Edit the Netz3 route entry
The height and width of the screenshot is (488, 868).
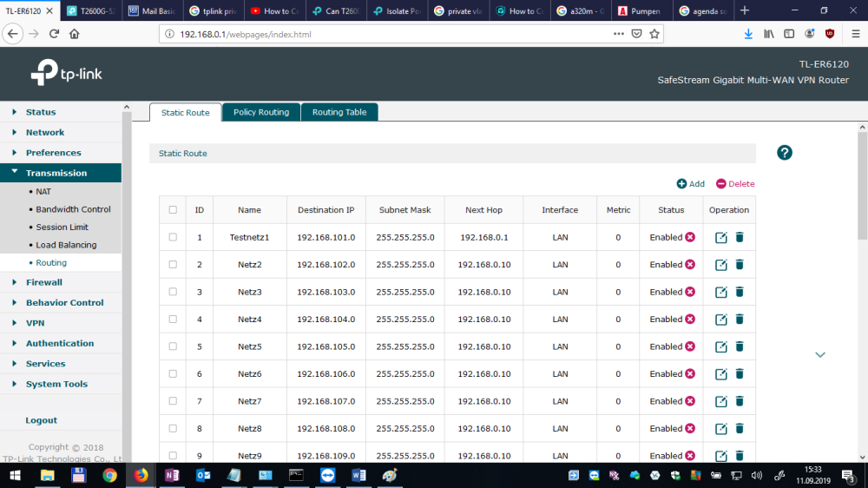(x=720, y=292)
